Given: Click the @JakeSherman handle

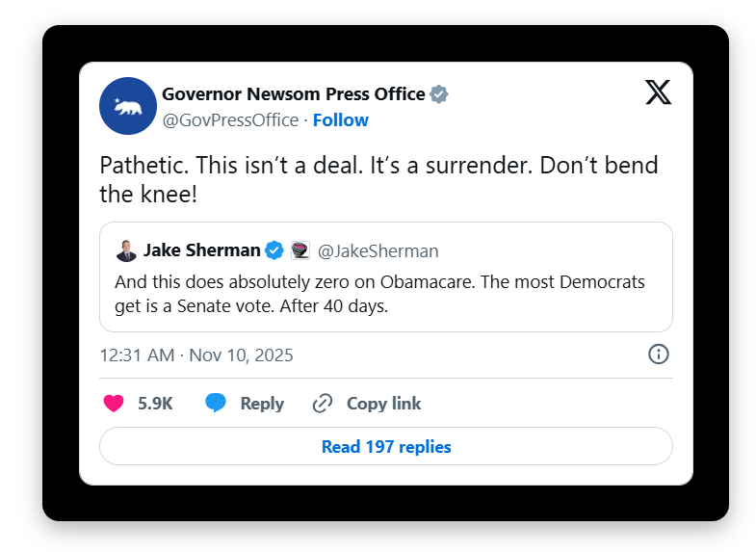Looking at the screenshot, I should pyautogui.click(x=378, y=251).
